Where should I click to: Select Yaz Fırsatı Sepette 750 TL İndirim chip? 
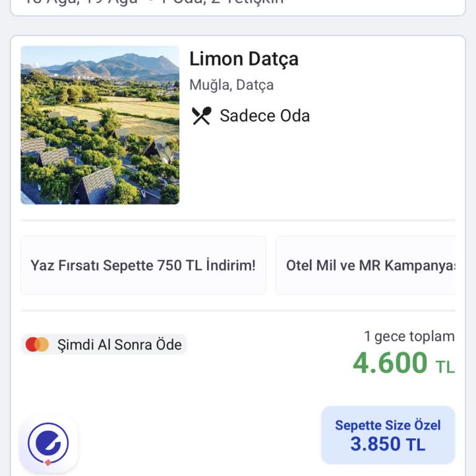[x=143, y=265]
